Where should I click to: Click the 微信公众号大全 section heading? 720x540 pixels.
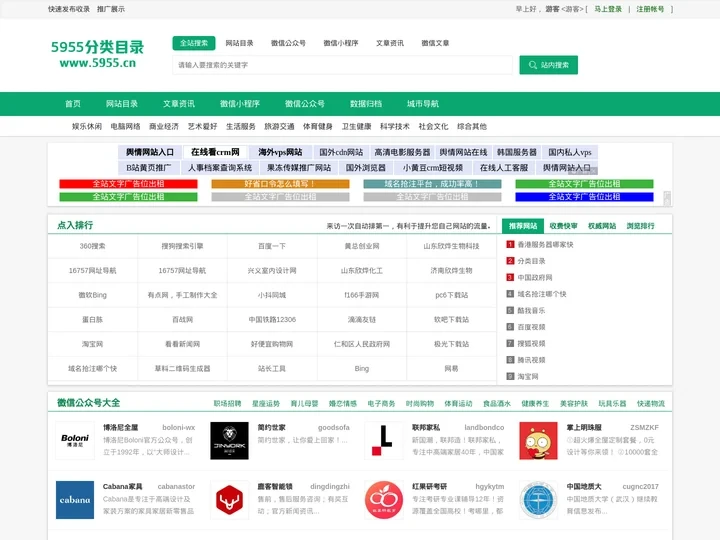coord(88,403)
